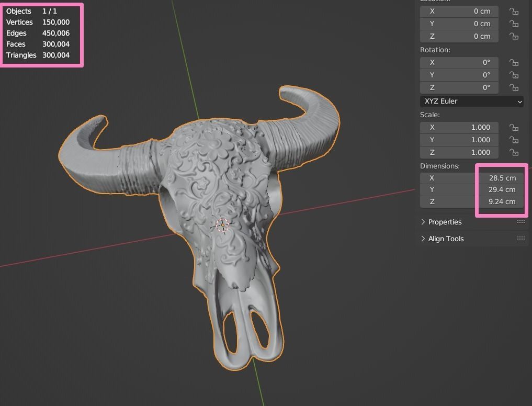Expand the Properties panel

point(442,222)
